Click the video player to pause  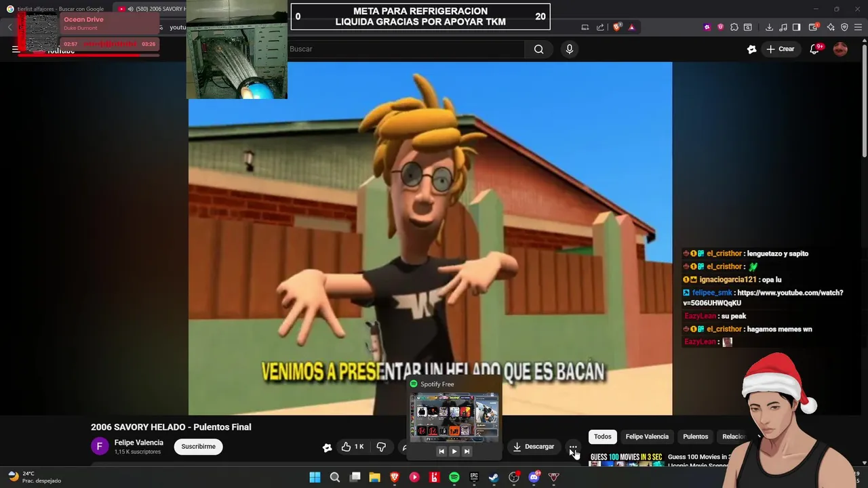tap(430, 238)
